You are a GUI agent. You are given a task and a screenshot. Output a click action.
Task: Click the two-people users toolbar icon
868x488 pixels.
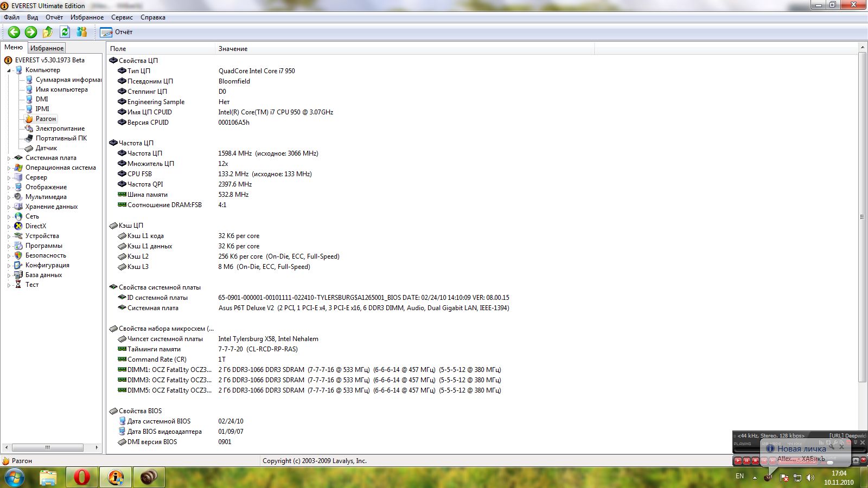point(82,32)
